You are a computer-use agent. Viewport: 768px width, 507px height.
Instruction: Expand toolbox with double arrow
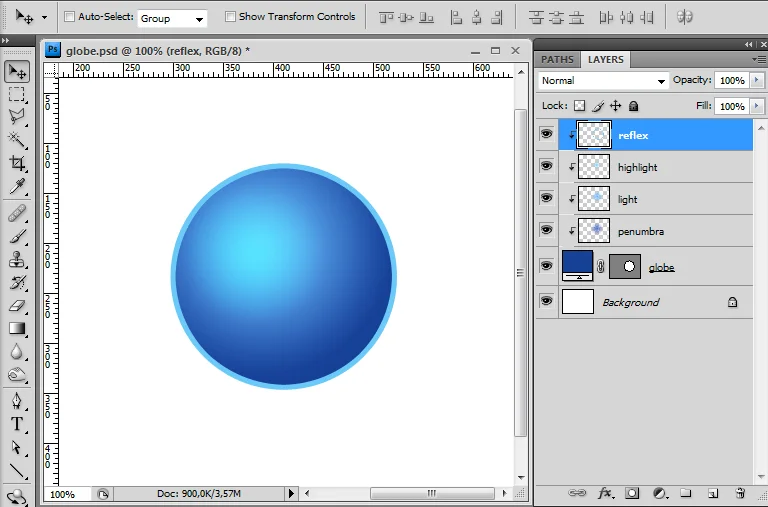coord(5,41)
